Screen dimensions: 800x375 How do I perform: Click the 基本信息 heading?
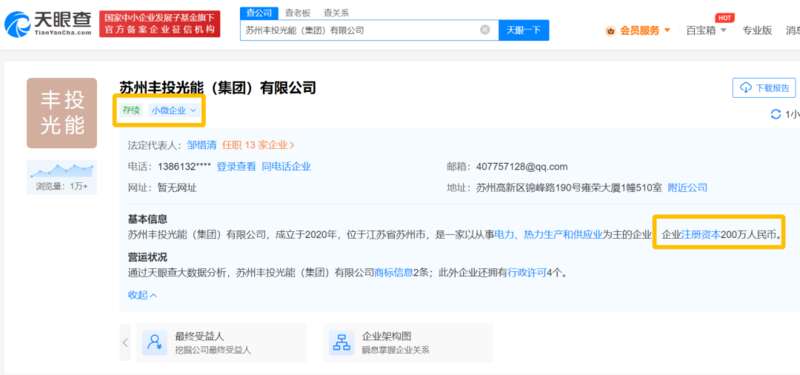tap(147, 219)
